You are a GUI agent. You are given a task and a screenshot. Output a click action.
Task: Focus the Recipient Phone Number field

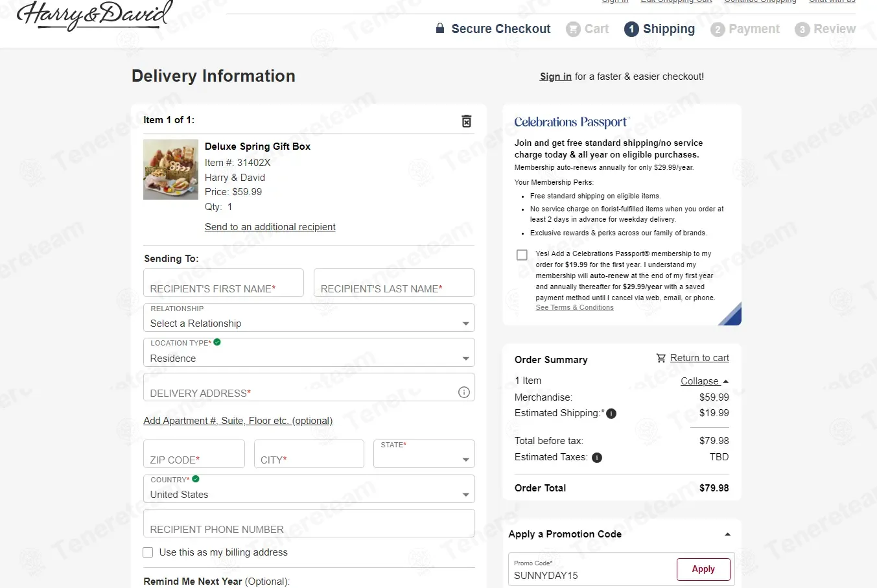[x=309, y=523]
